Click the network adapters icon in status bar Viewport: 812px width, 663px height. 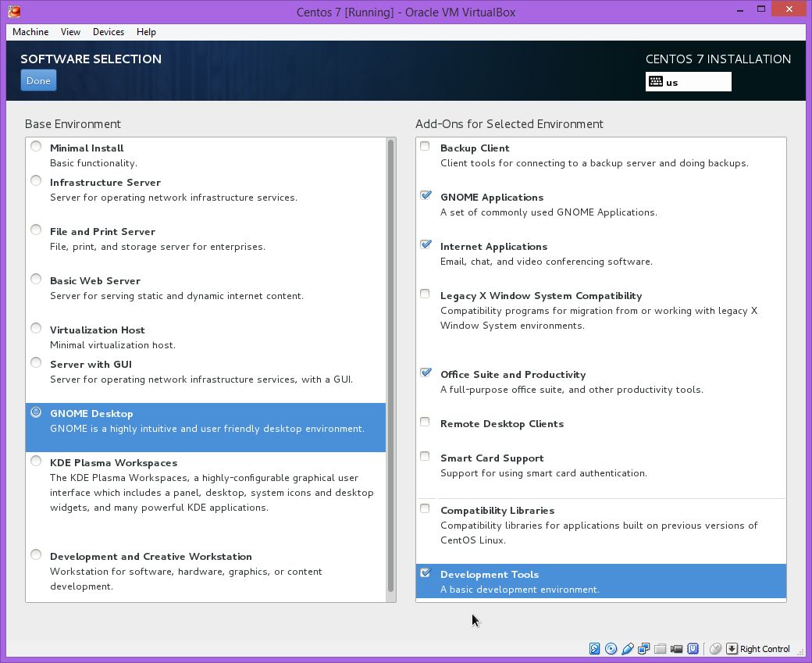pos(643,648)
